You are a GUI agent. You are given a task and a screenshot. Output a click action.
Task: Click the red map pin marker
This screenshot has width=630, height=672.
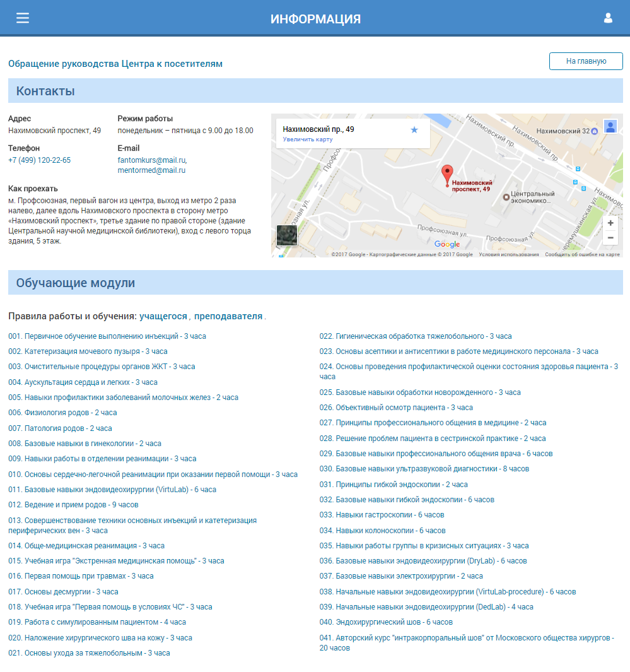click(446, 174)
